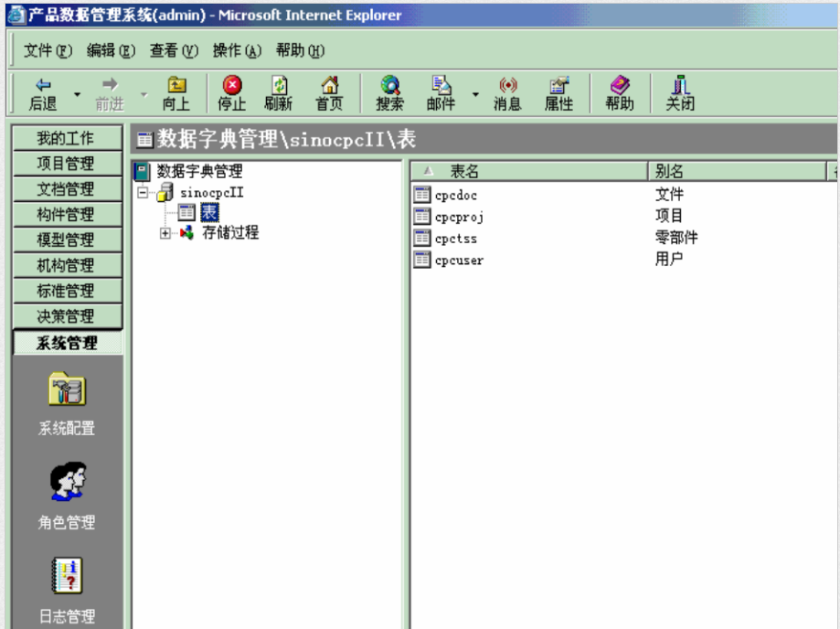Screen dimensions: 840x629
Task: Open the 帮助(H) menu
Action: tap(300, 50)
